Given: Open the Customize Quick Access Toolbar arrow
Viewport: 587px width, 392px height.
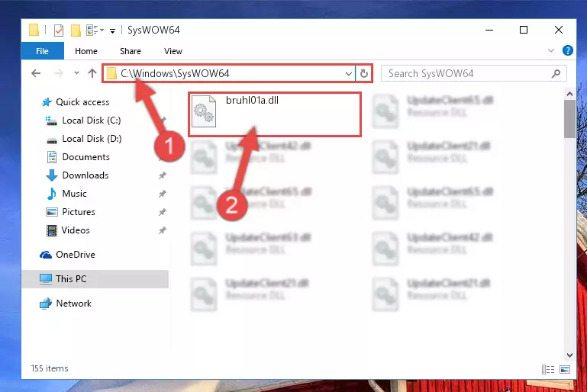Looking at the screenshot, I should 112,31.
